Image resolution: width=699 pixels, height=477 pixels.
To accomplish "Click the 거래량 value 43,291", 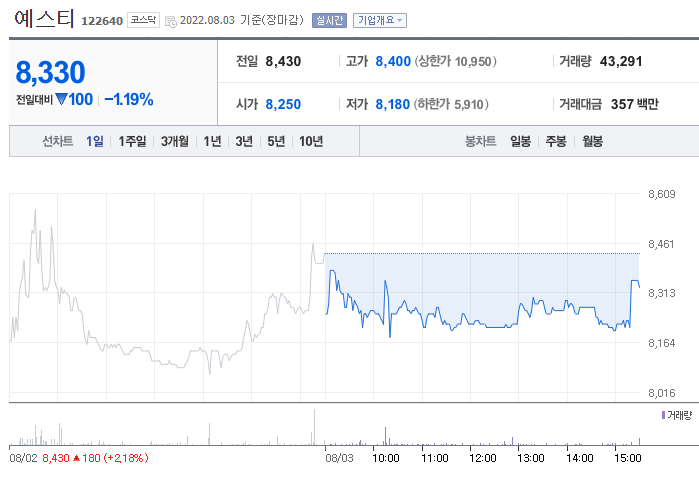I will click(x=621, y=61).
